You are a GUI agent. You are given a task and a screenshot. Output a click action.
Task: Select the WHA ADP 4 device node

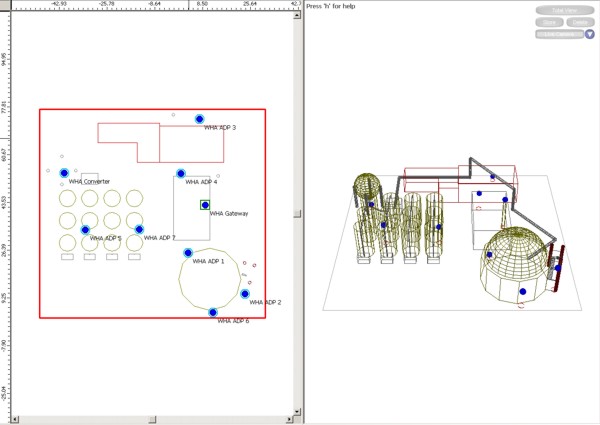[x=181, y=174]
